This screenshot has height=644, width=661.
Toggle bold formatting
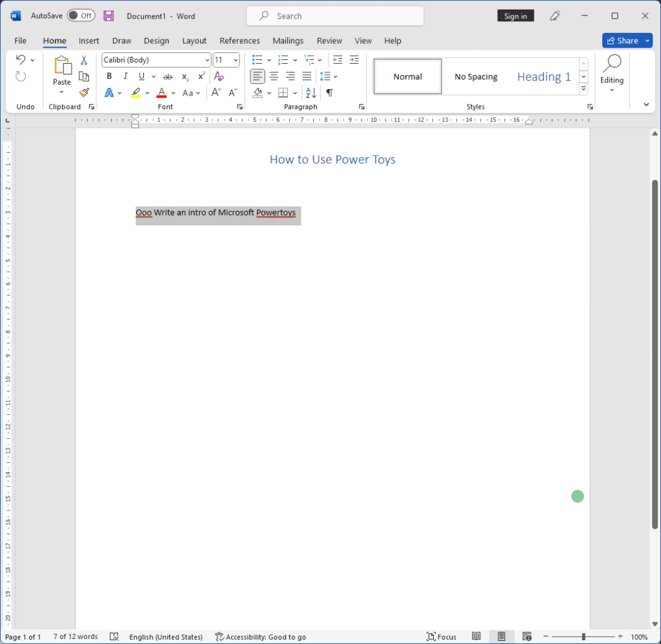[x=109, y=76]
